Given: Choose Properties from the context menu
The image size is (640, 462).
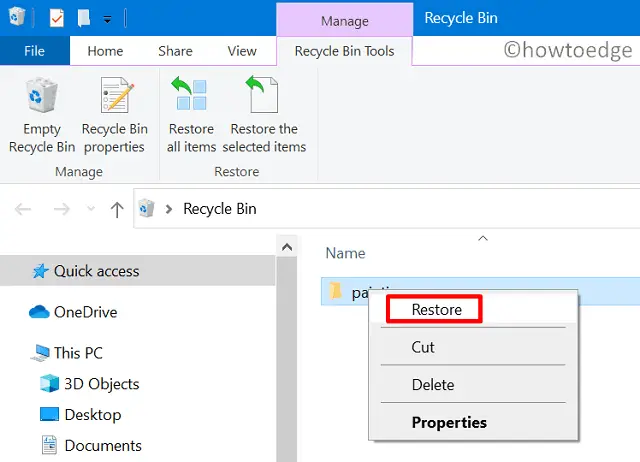Looking at the screenshot, I should (x=473, y=422).
